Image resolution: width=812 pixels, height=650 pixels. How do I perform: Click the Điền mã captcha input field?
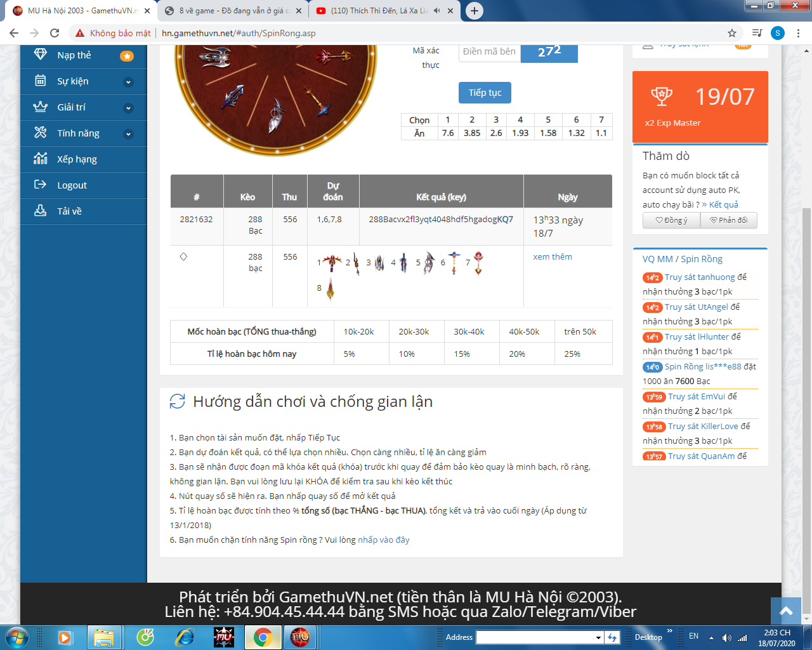(489, 52)
